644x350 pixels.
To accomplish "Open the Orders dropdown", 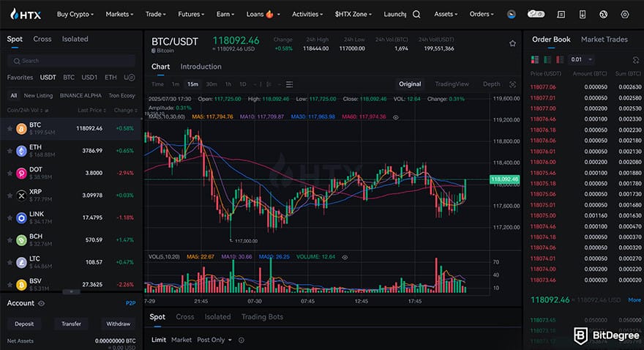I will coord(482,15).
